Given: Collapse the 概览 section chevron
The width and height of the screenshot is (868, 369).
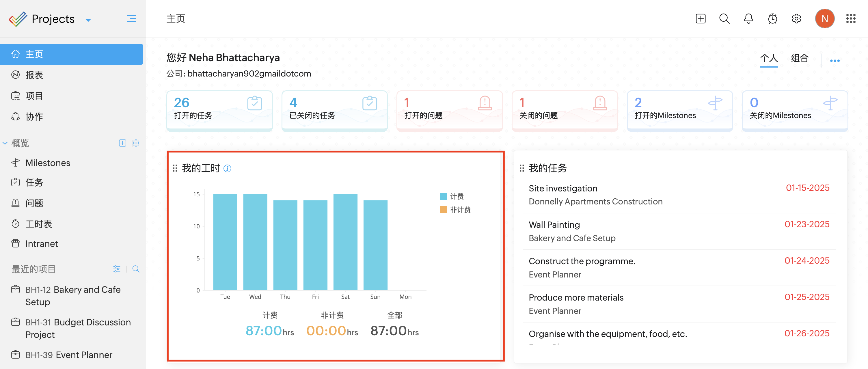Looking at the screenshot, I should pos(5,143).
